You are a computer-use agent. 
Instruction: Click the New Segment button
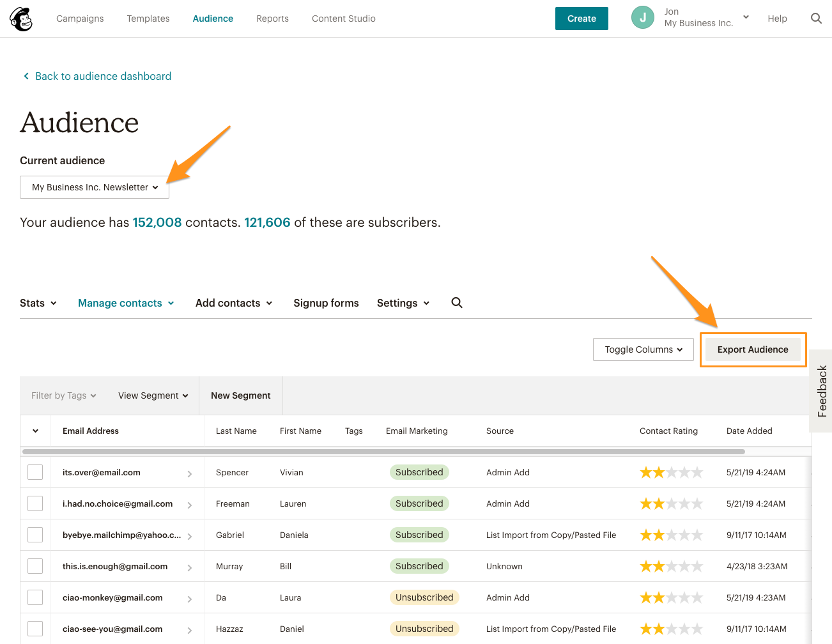point(241,395)
